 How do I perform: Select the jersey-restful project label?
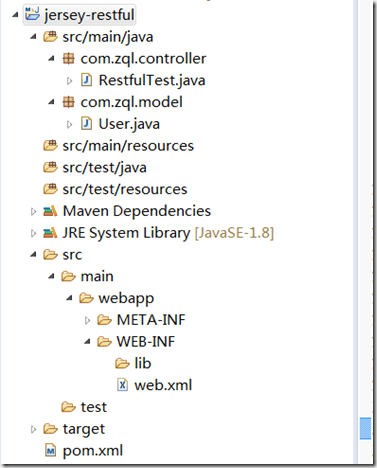pyautogui.click(x=89, y=15)
